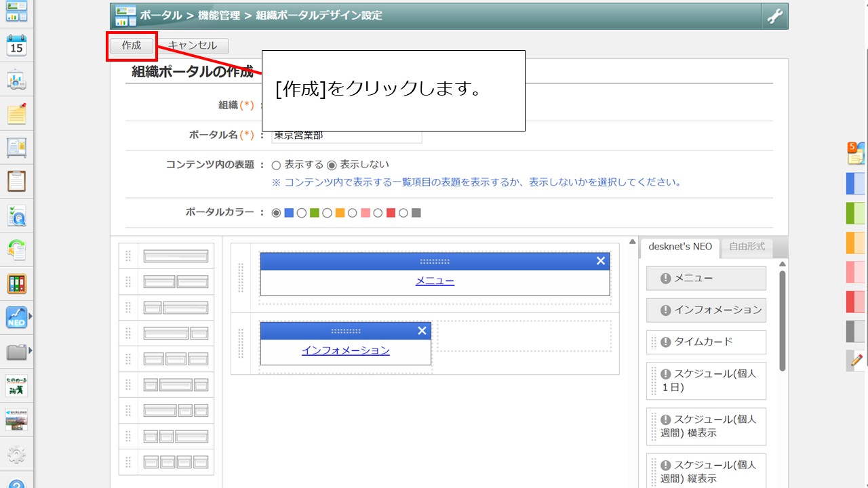This screenshot has width=868, height=488.
Task: Click the 作成 button
Action: 132,45
